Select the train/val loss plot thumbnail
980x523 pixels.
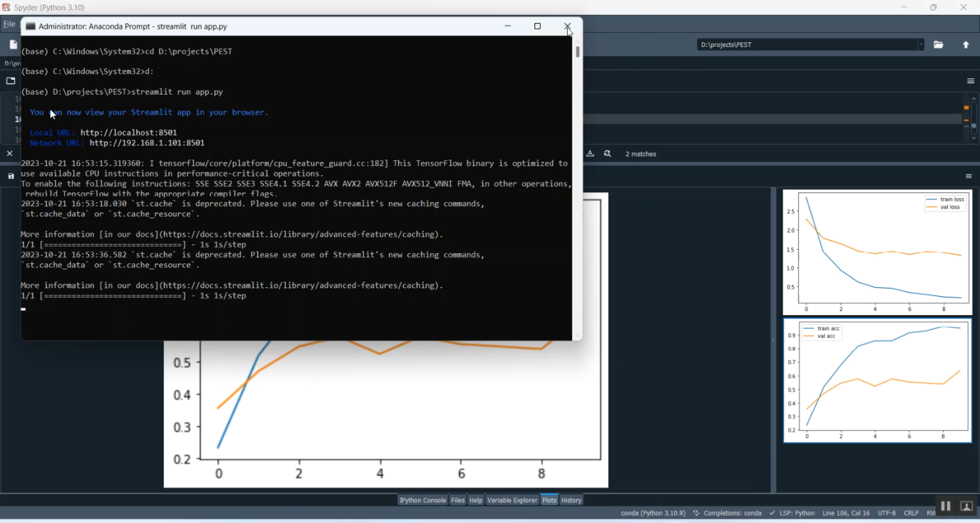[x=877, y=252]
